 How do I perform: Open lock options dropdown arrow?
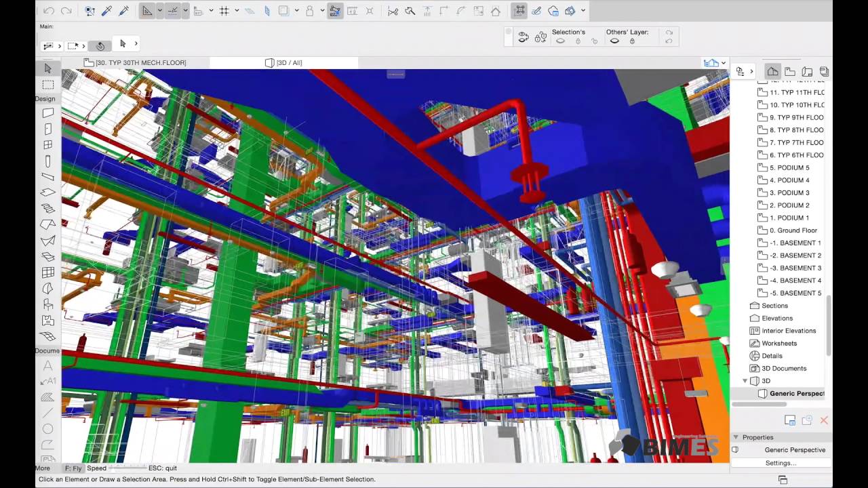click(321, 11)
